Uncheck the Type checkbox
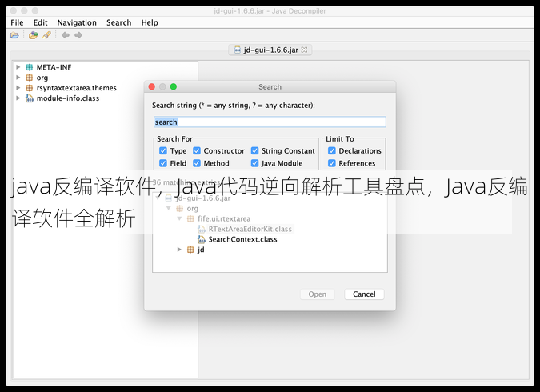Image resolution: width=540 pixels, height=392 pixels. coord(163,151)
